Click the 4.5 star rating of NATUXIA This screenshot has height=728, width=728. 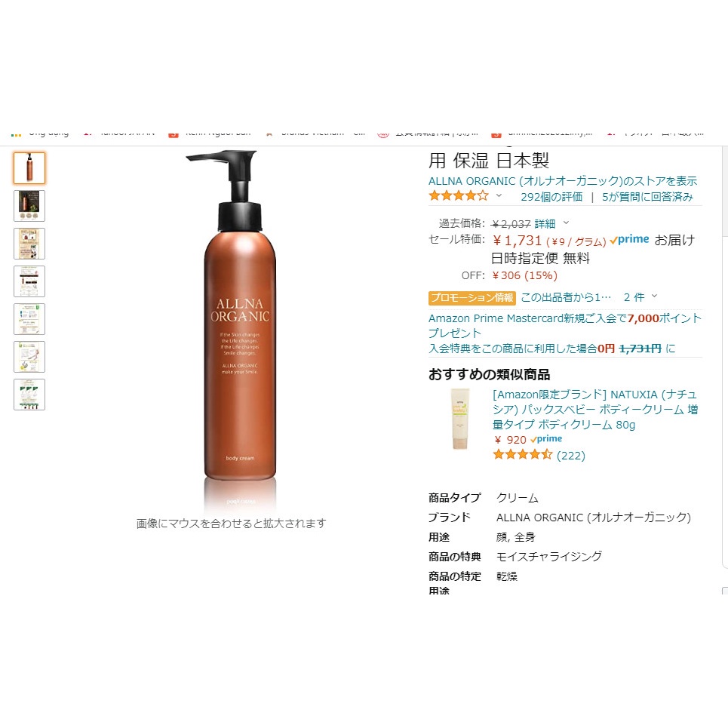[522, 455]
